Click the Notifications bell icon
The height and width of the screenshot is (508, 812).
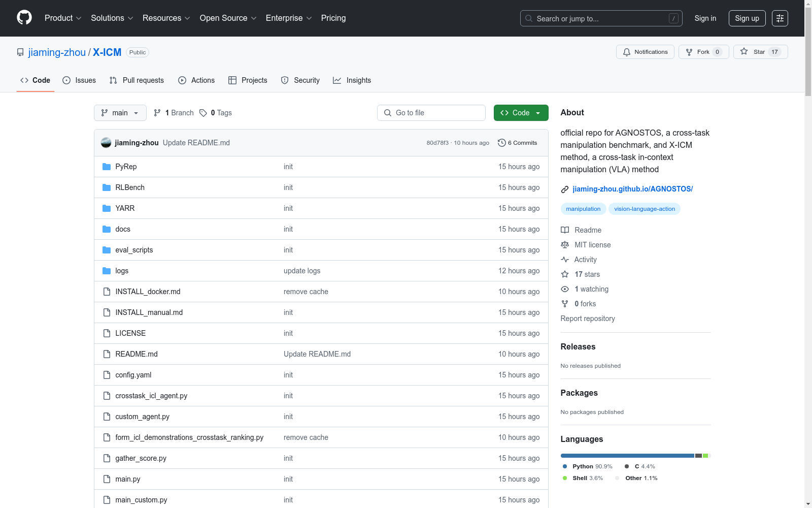627,52
